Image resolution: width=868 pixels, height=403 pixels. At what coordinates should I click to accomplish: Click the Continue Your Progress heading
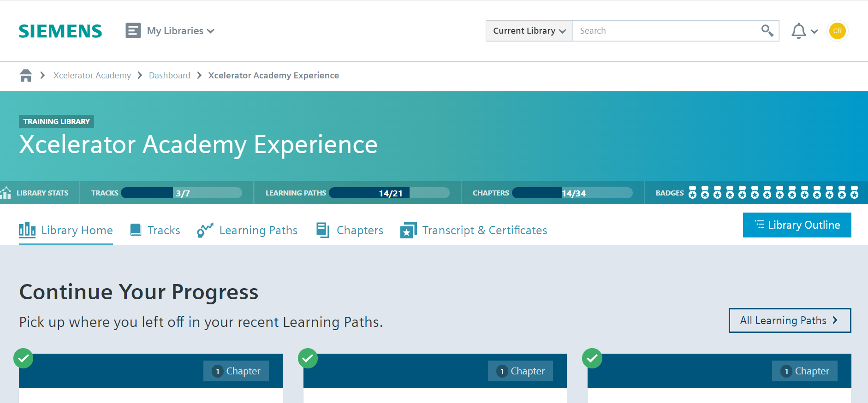pyautogui.click(x=139, y=292)
